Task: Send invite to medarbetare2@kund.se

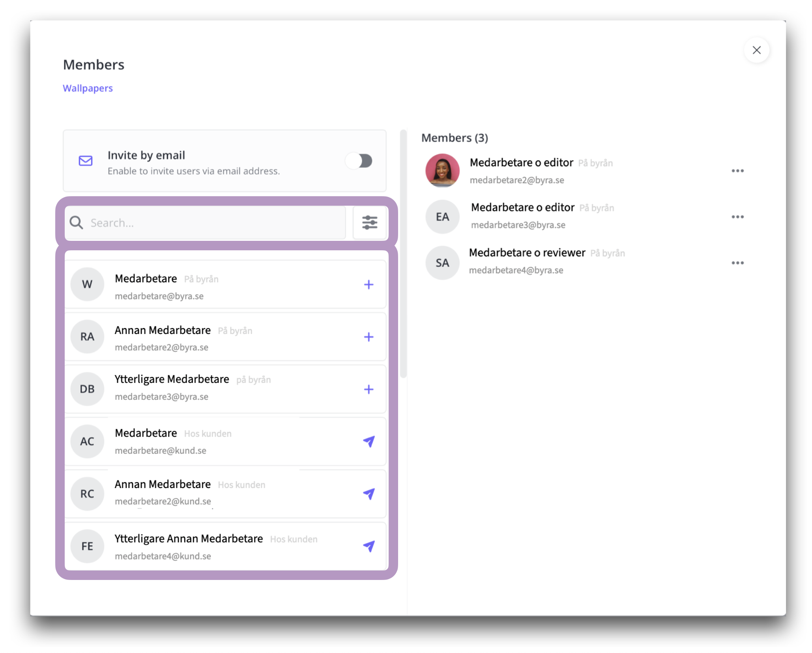Action: pos(369,494)
